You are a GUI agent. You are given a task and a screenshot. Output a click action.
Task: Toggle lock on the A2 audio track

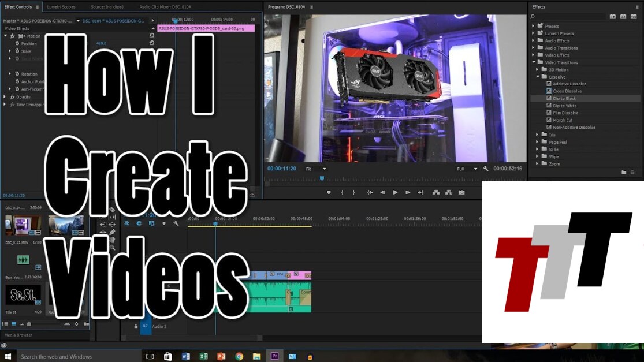click(136, 326)
